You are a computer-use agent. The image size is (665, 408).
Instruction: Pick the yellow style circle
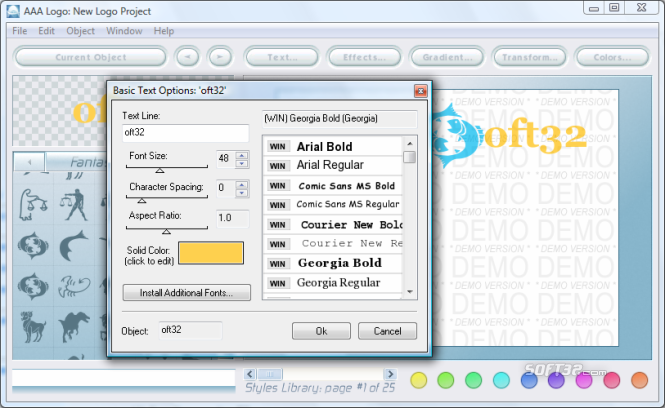pyautogui.click(x=419, y=380)
